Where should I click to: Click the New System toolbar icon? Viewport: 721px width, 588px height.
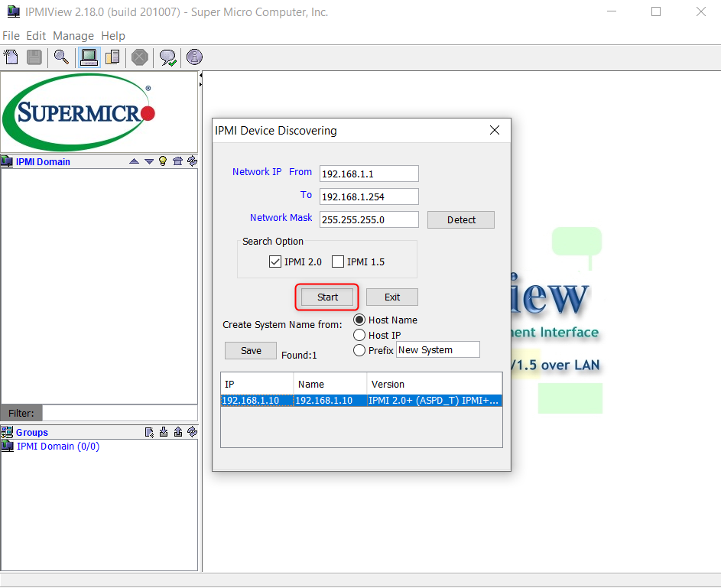[x=11, y=57]
